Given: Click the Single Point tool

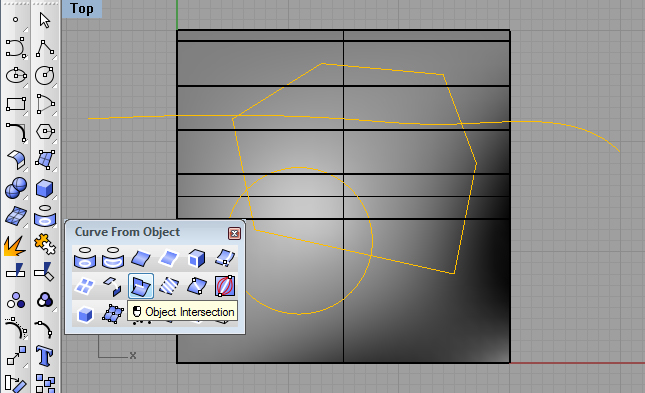Looking at the screenshot, I should (16, 20).
